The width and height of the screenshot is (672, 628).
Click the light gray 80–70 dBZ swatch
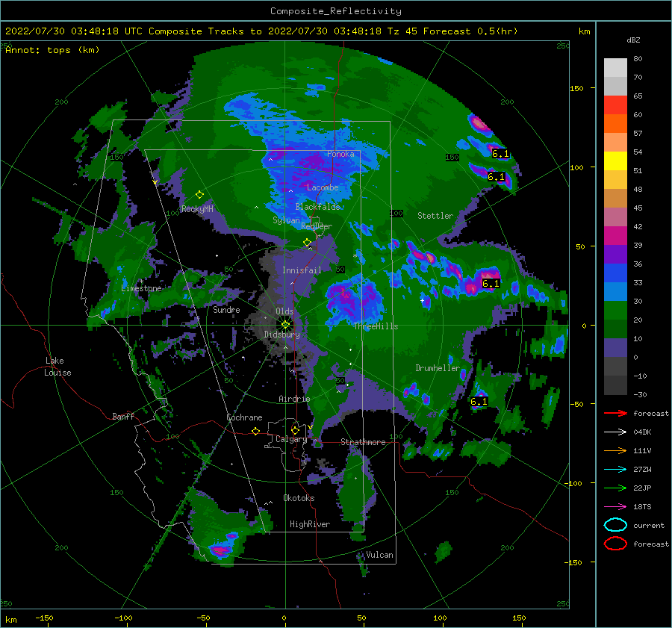[615, 68]
